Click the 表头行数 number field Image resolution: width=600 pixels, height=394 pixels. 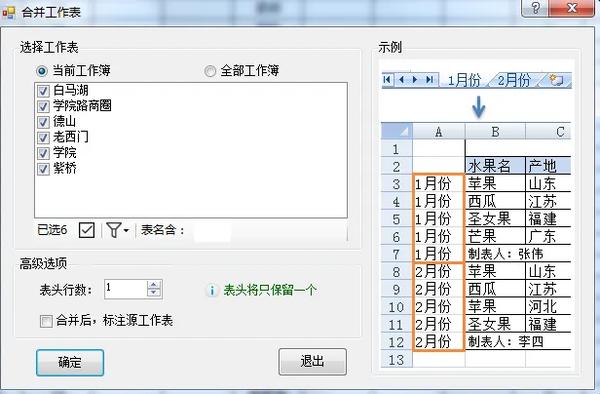point(126,289)
